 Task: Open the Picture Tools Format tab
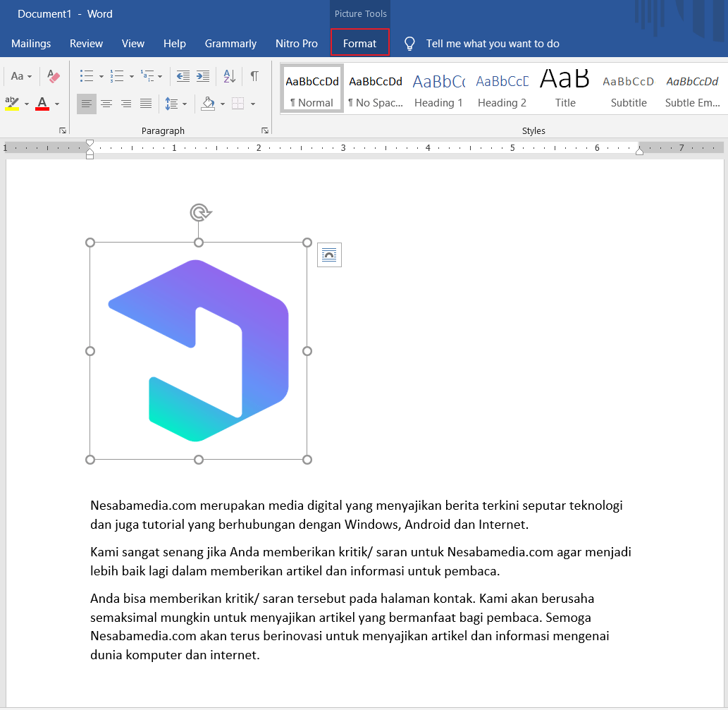point(360,44)
